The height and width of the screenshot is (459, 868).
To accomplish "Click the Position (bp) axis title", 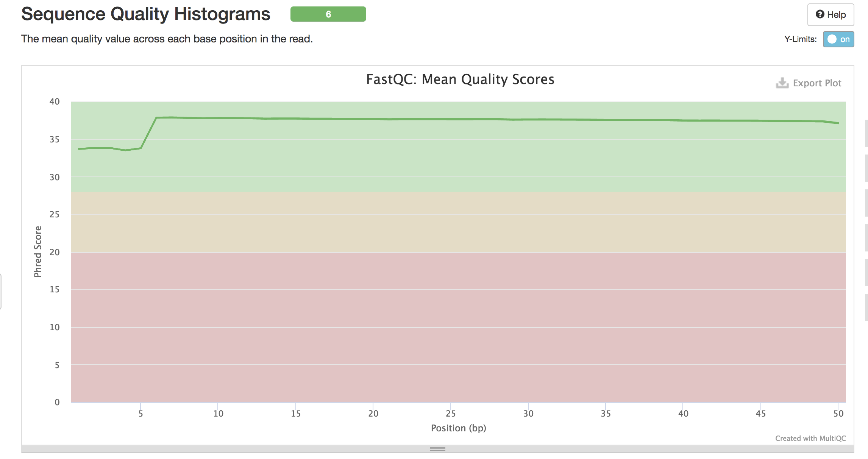I will (x=458, y=428).
